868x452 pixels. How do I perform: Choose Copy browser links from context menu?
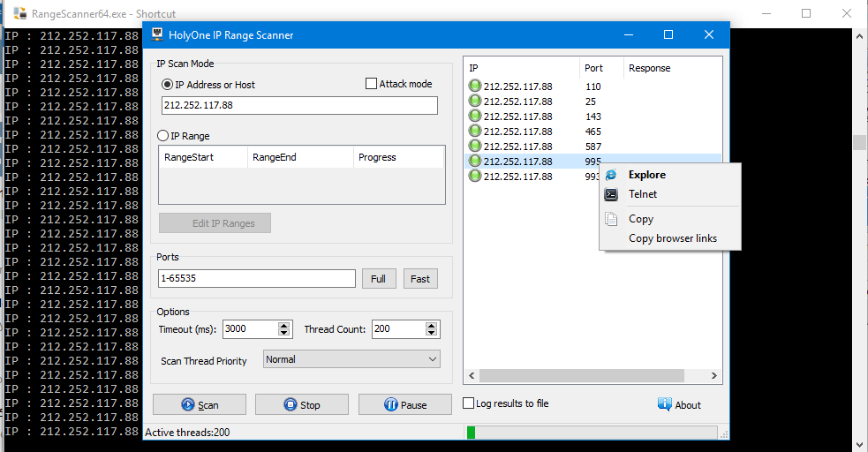(x=672, y=238)
